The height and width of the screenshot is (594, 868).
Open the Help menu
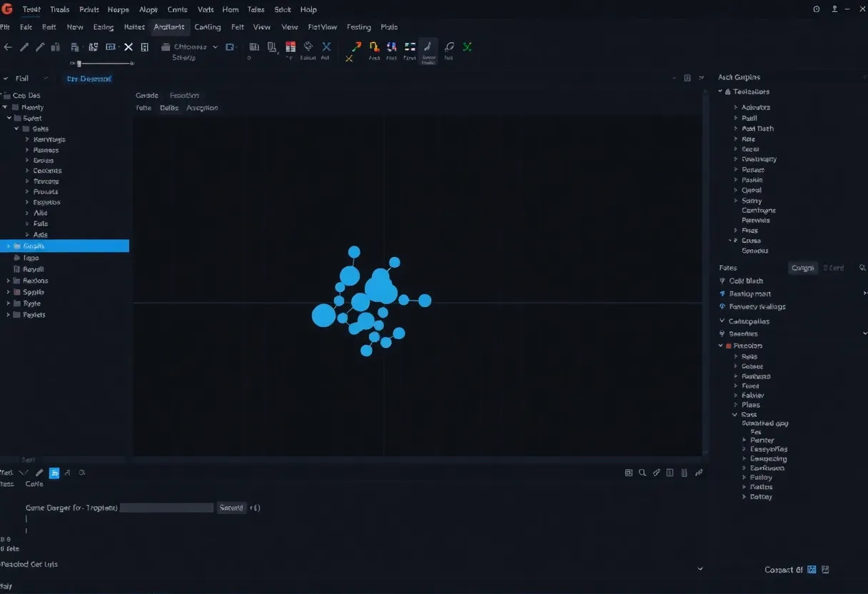[308, 9]
